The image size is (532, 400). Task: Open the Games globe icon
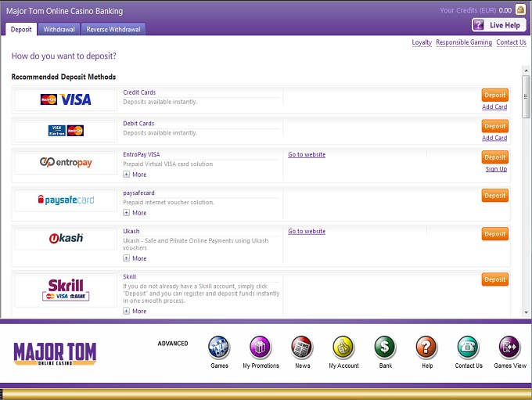[x=219, y=348]
